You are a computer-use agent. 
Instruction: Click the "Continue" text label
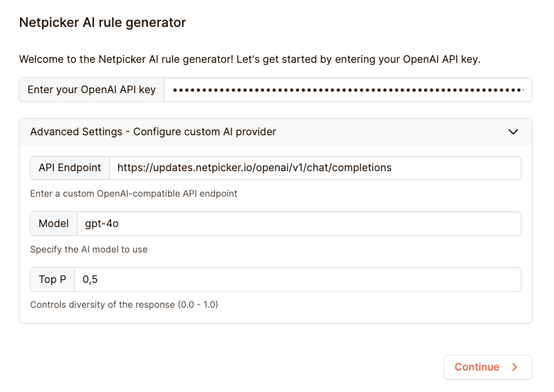[477, 367]
